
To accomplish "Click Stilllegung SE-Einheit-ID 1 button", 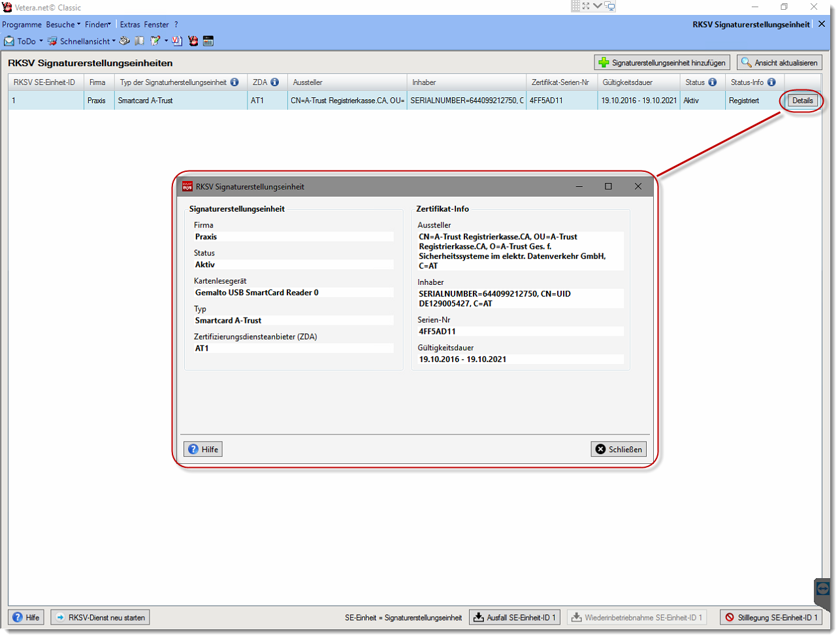I will 771,617.
